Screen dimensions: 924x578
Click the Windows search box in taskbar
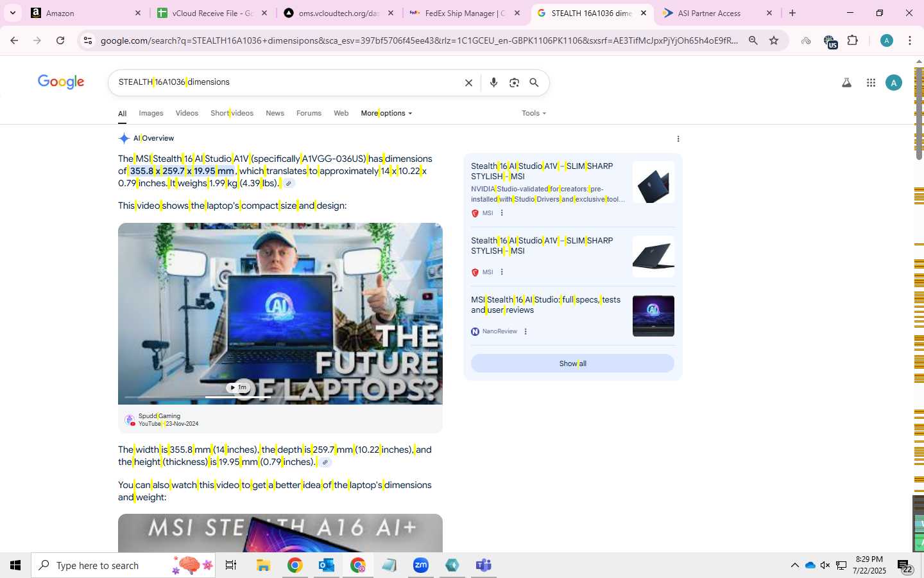click(123, 565)
